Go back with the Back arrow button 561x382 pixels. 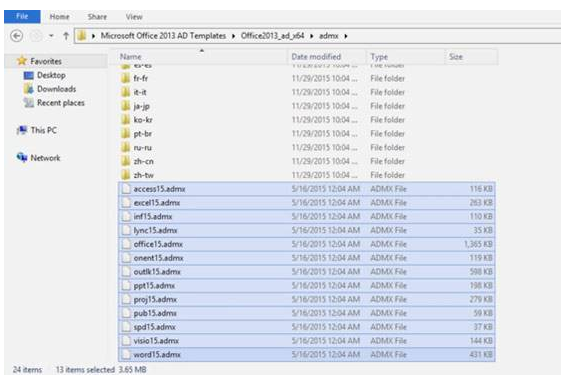point(16,36)
